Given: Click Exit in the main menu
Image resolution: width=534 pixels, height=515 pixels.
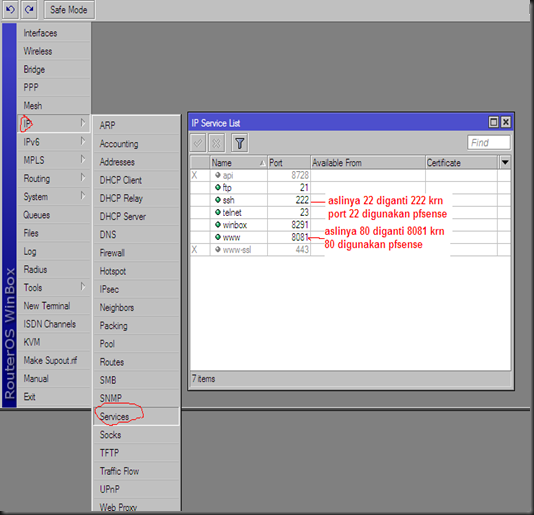Looking at the screenshot, I should (54, 397).
